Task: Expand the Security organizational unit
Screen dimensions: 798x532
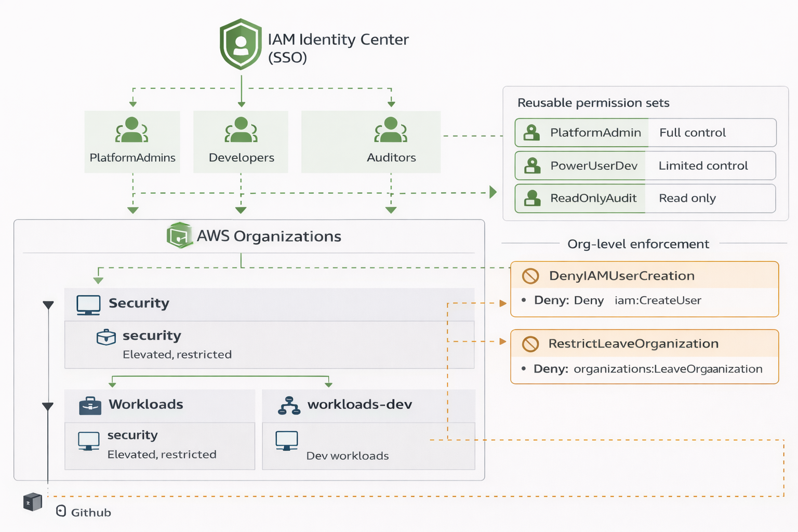Action: (x=138, y=303)
